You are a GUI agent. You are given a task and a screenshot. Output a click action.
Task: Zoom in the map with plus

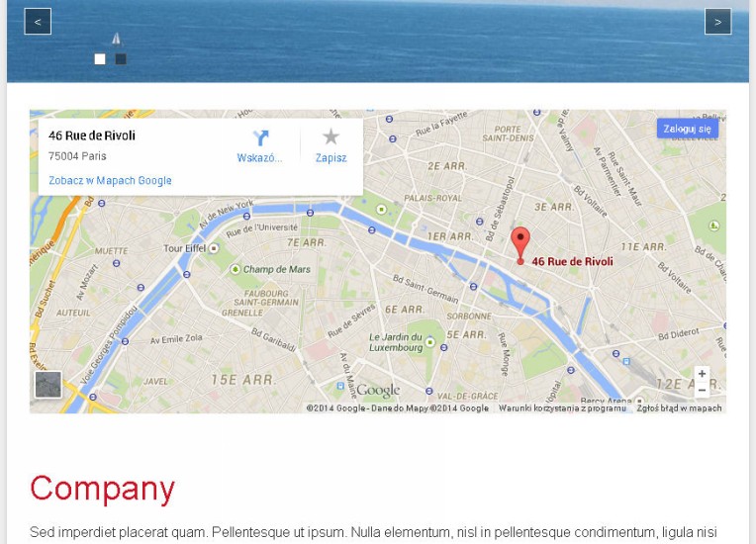coord(702,374)
